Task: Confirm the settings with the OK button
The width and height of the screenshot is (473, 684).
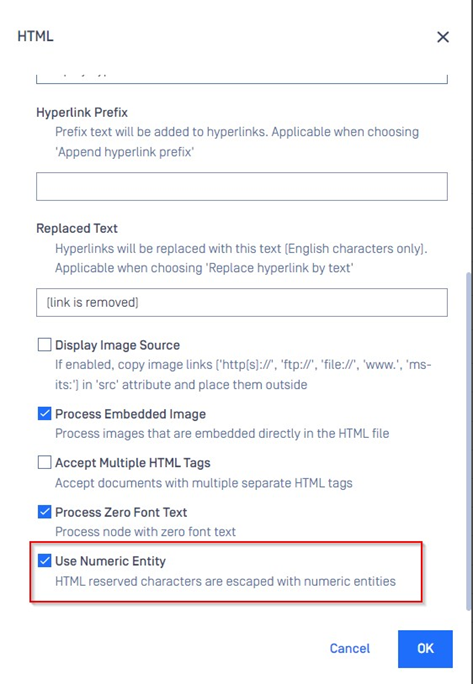Action: pos(425,649)
